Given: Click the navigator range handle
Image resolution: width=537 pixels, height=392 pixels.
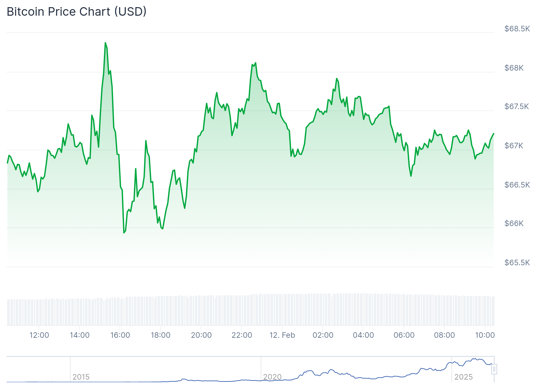Looking at the screenshot, I should (494, 369).
